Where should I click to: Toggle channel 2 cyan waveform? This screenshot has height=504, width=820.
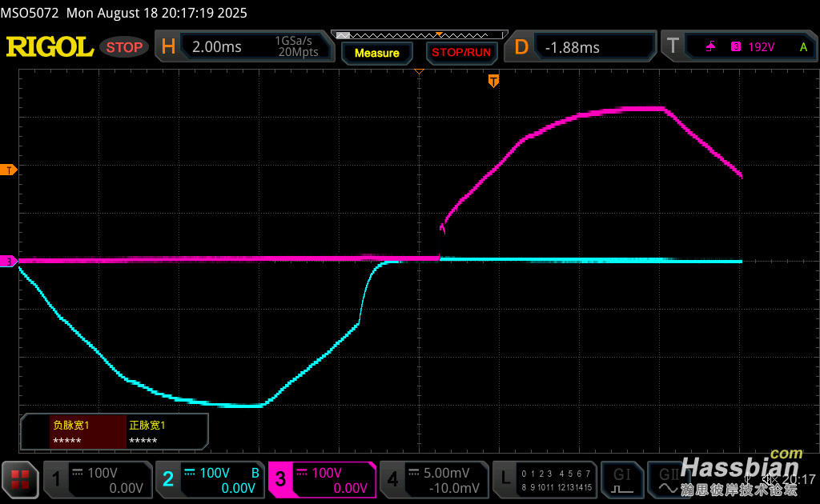(x=209, y=480)
